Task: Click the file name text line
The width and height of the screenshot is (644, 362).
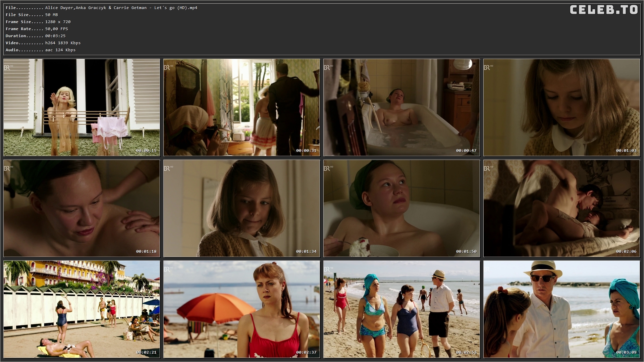Action: pyautogui.click(x=101, y=8)
